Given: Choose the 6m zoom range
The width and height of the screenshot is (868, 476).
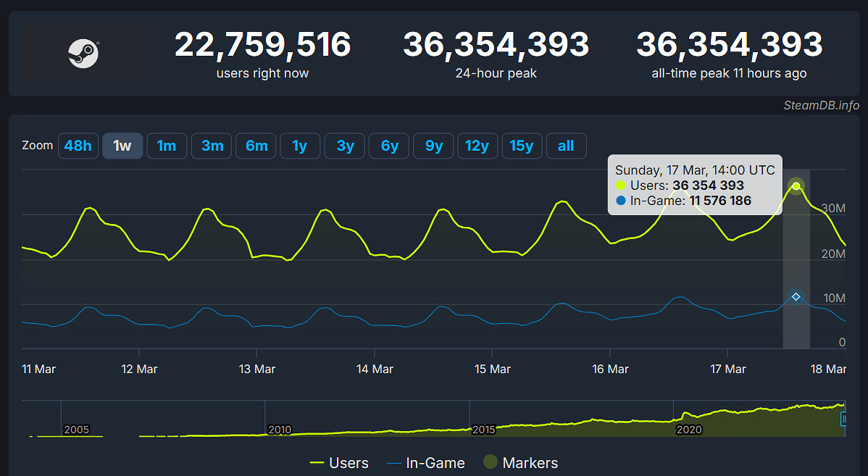Looking at the screenshot, I should click(256, 146).
